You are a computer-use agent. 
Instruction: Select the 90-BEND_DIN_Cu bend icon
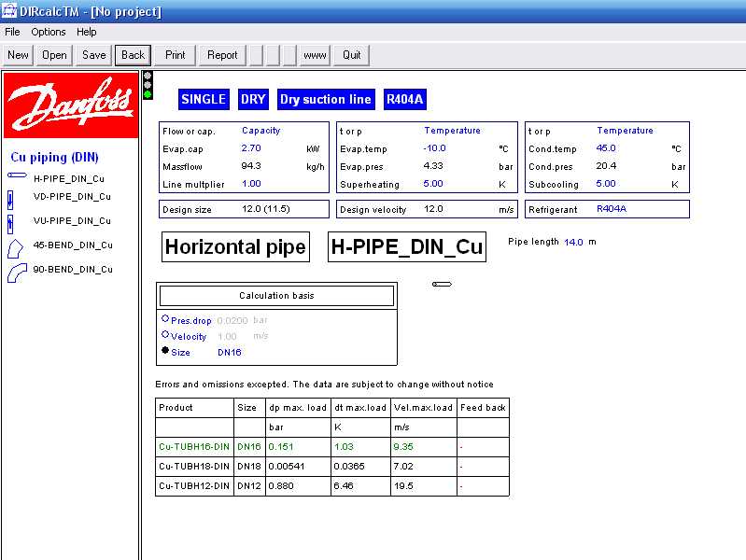[17, 273]
